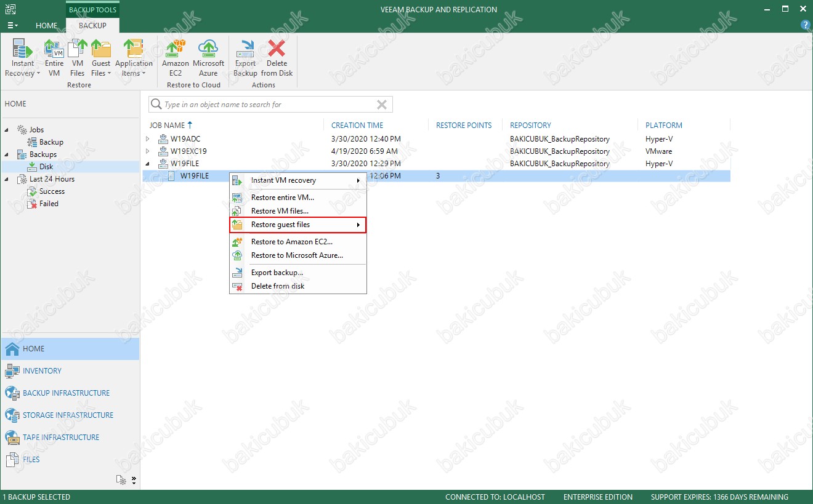The image size is (813, 504).
Task: Open Instant VM recovery submenu
Action: click(x=298, y=180)
